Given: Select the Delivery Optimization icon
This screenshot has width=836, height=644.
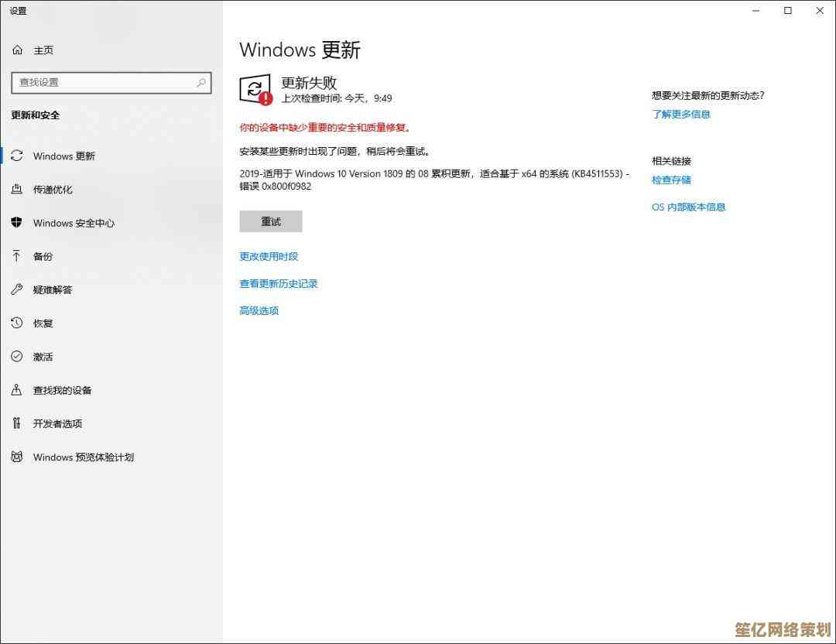Looking at the screenshot, I should [17, 189].
